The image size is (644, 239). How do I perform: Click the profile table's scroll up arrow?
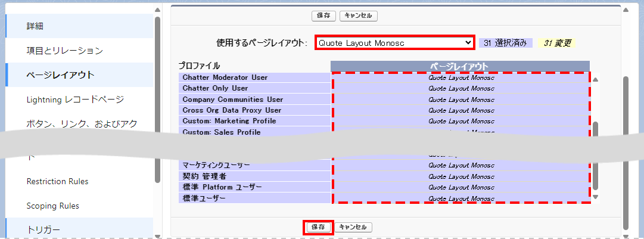click(x=595, y=79)
